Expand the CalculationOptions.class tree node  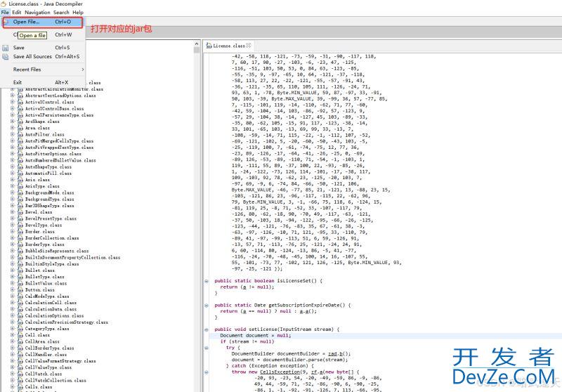pos(13,315)
